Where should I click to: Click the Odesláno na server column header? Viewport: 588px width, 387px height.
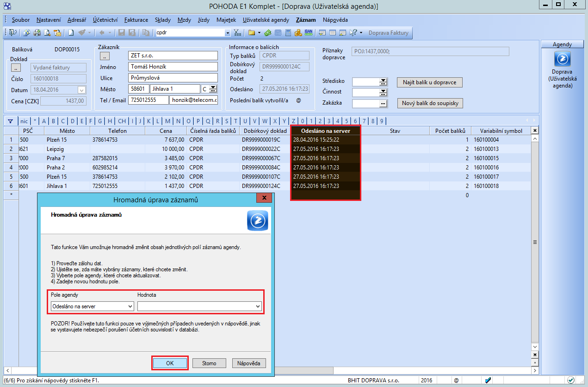(x=326, y=131)
